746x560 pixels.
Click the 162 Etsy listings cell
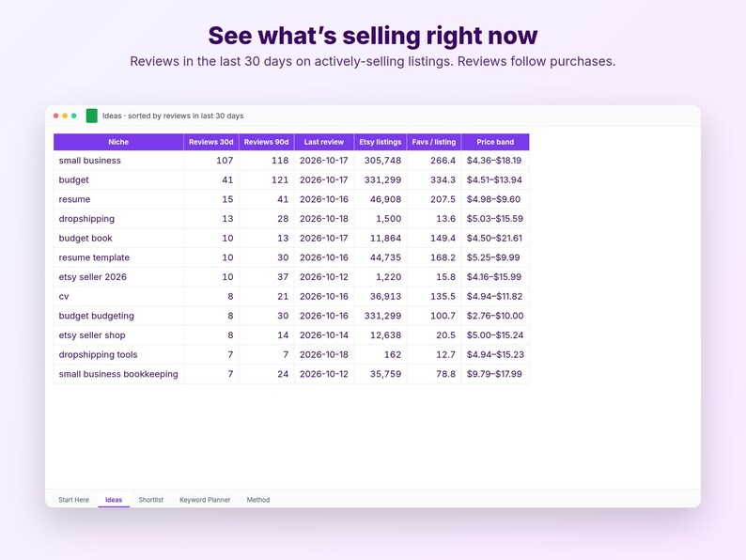(x=381, y=354)
